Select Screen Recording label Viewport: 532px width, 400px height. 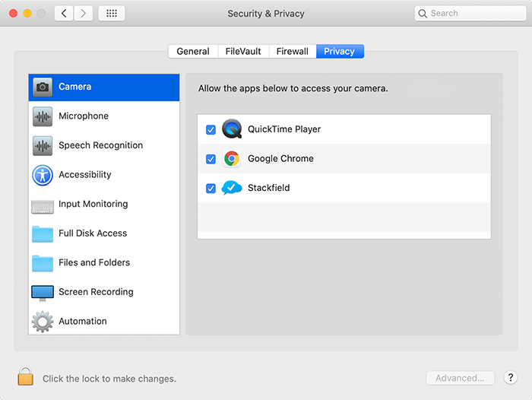96,292
